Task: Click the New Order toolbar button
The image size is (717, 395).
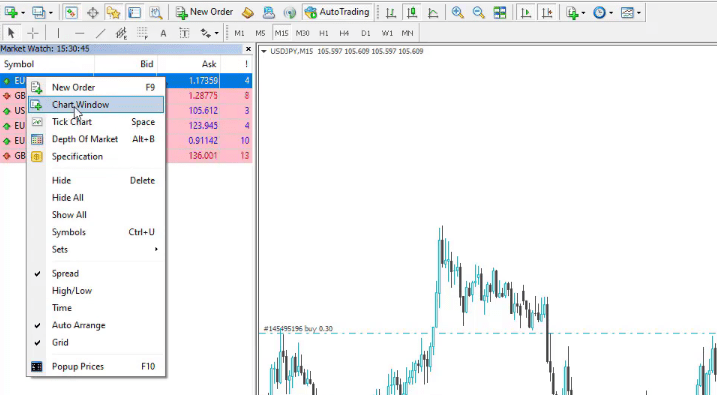Action: [204, 12]
